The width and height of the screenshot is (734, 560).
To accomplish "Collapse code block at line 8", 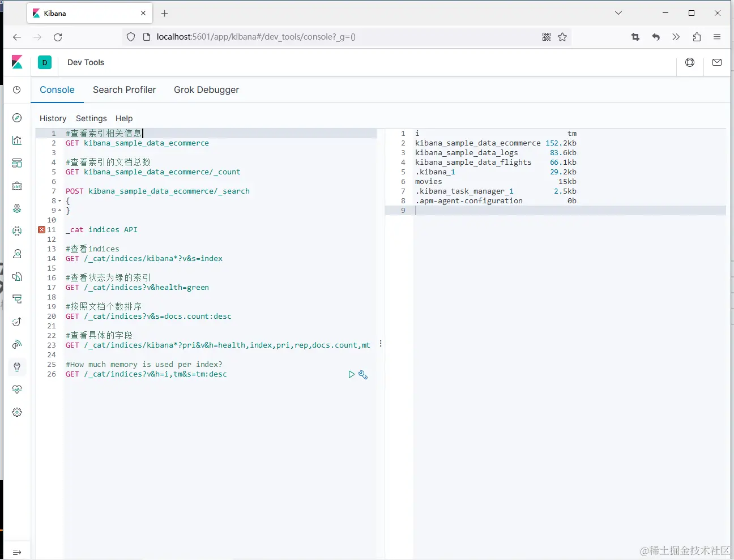I will click(59, 201).
